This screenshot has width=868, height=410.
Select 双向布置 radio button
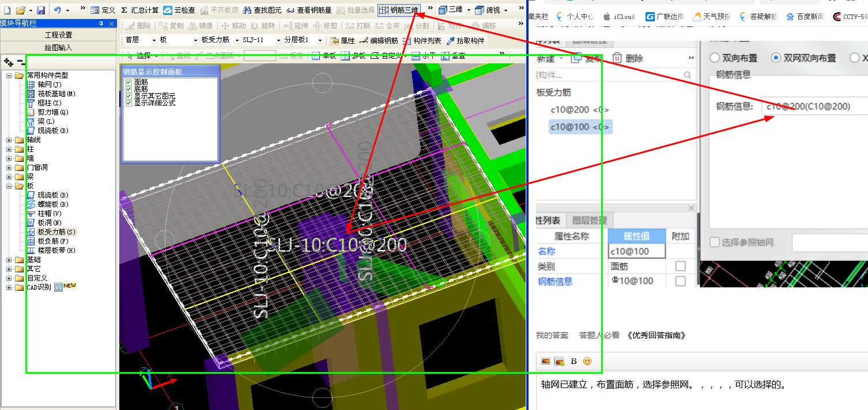tap(715, 58)
